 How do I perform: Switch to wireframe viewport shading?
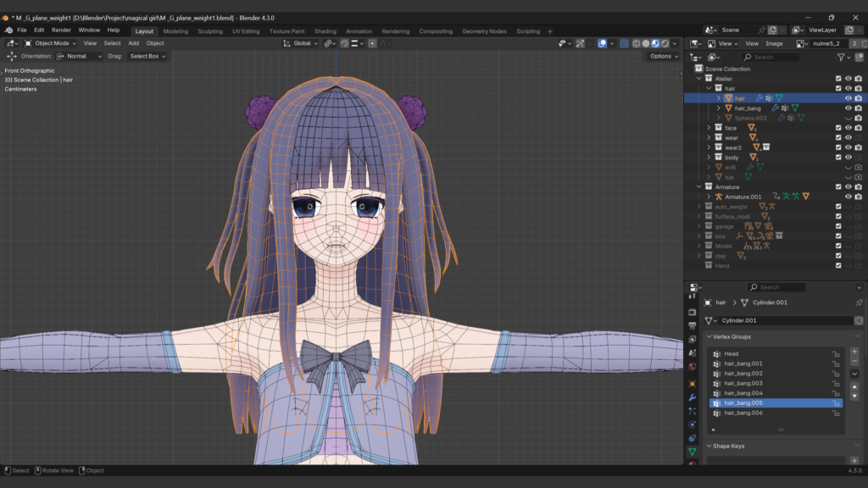pyautogui.click(x=637, y=43)
